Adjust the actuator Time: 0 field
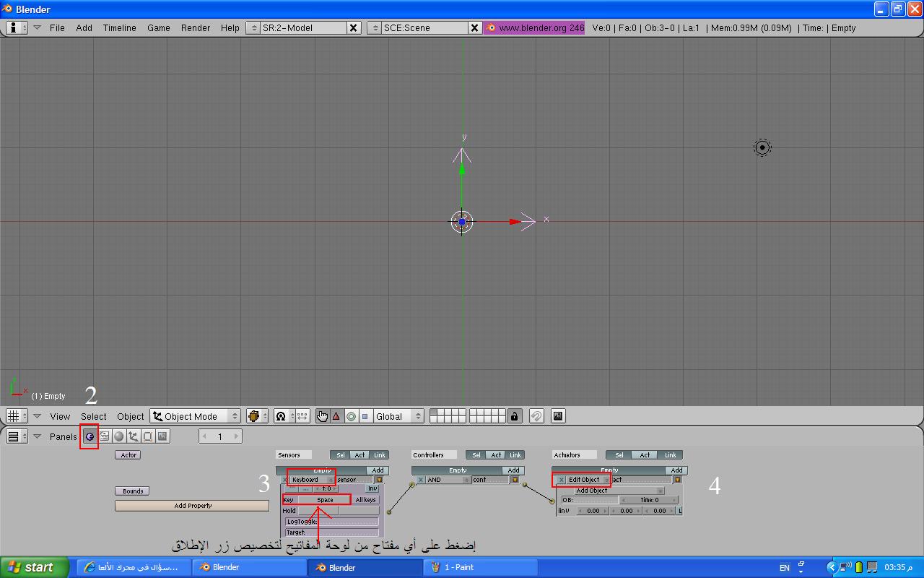The height and width of the screenshot is (578, 924). (x=649, y=500)
